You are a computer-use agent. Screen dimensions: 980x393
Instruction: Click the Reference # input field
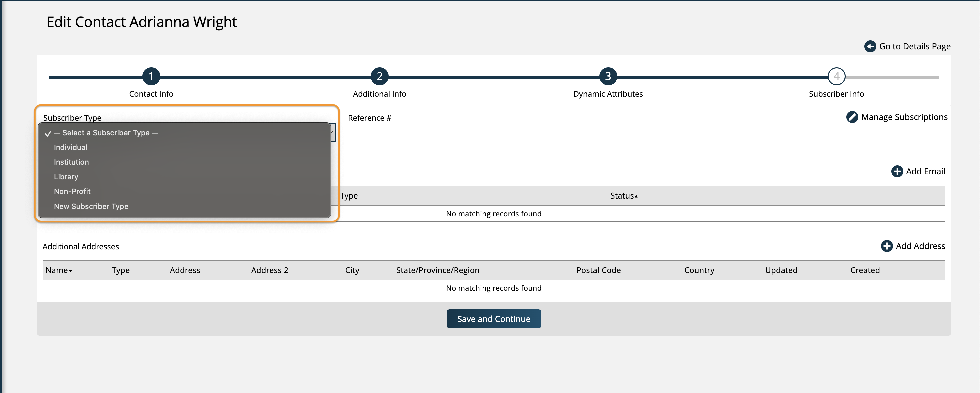493,133
